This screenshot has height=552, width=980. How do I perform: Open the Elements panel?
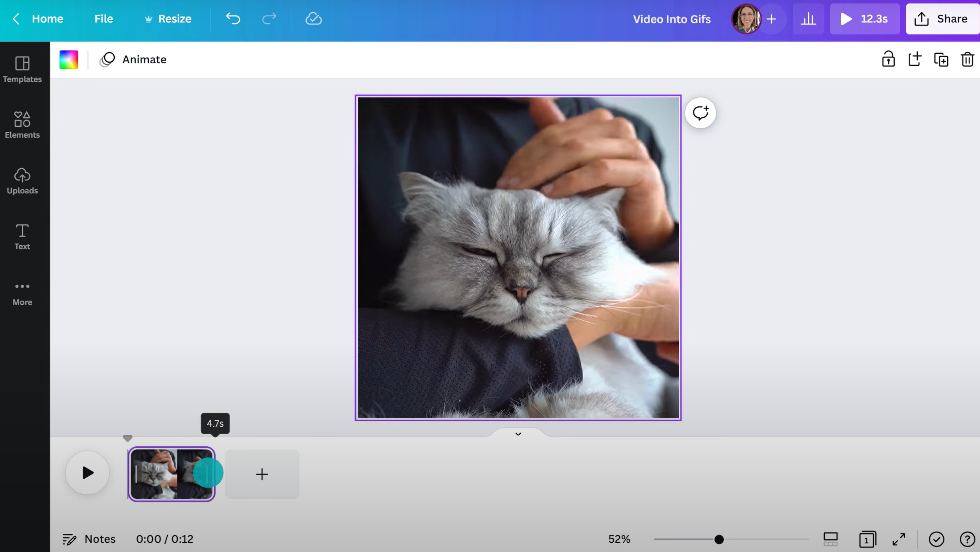point(22,125)
